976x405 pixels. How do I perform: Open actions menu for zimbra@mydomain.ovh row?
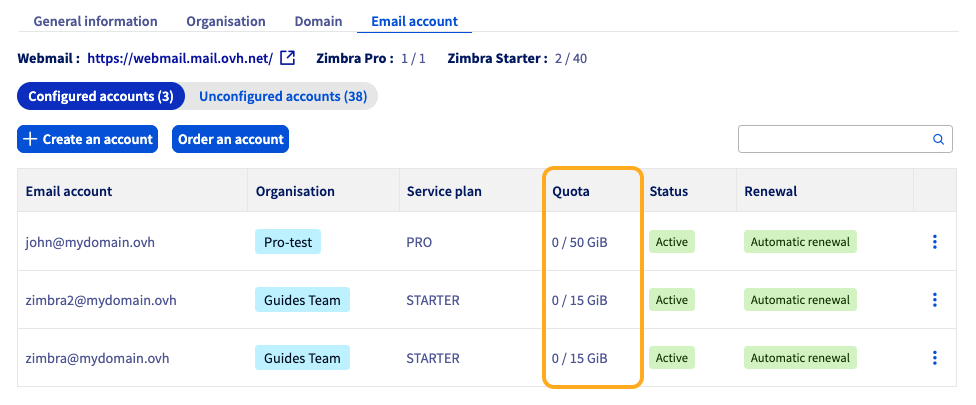pyautogui.click(x=935, y=358)
